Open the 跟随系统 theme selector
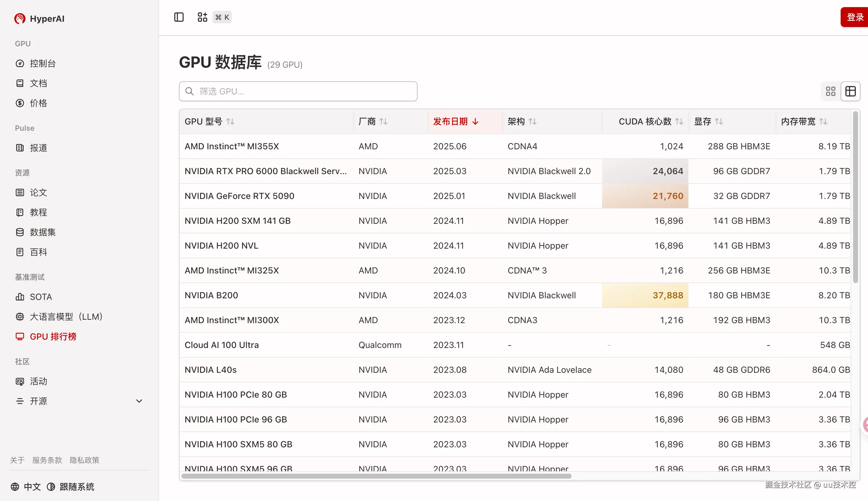The image size is (868, 501). pyautogui.click(x=76, y=486)
